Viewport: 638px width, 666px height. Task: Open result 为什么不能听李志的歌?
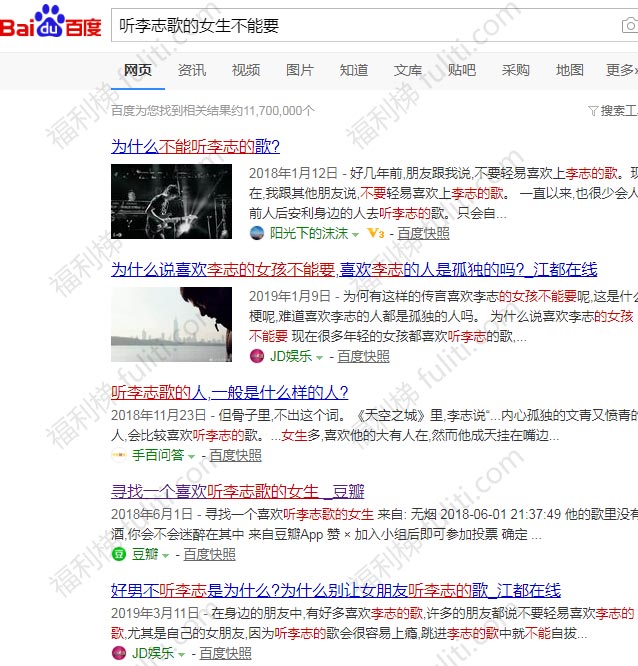(195, 145)
